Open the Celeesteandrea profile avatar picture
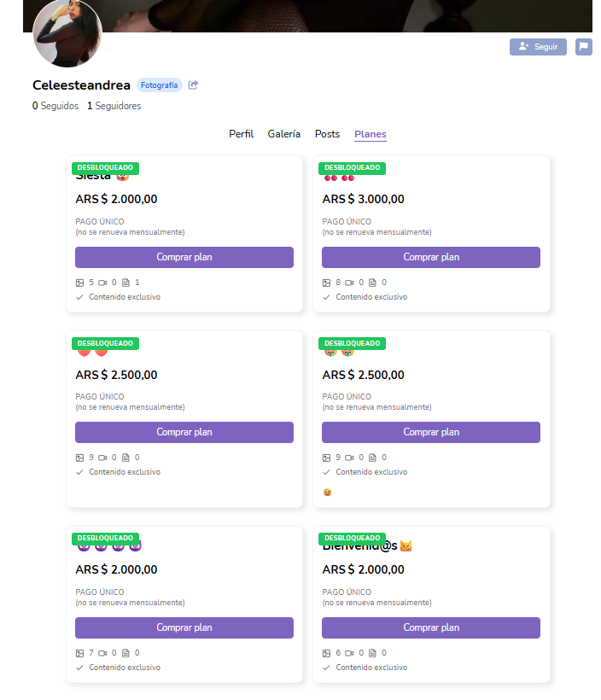 pyautogui.click(x=67, y=34)
